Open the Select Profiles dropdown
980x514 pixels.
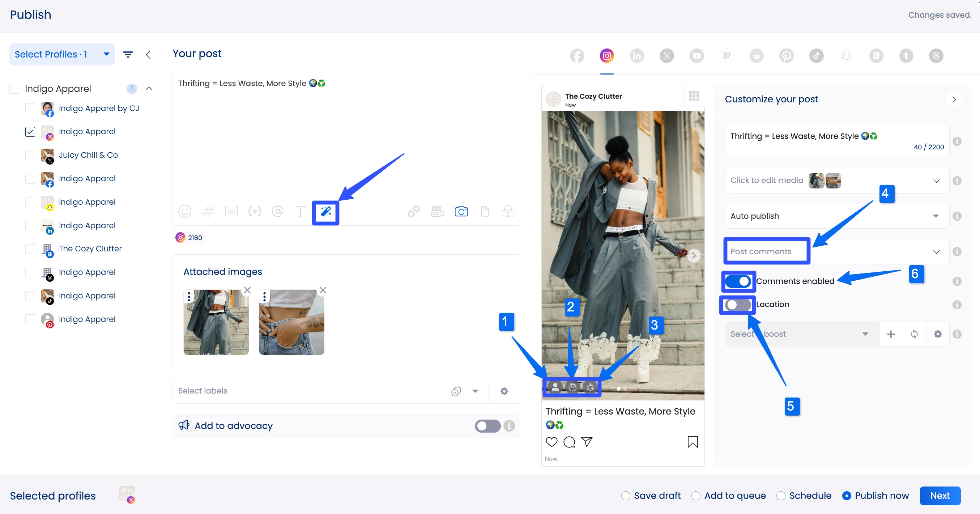[x=61, y=54]
